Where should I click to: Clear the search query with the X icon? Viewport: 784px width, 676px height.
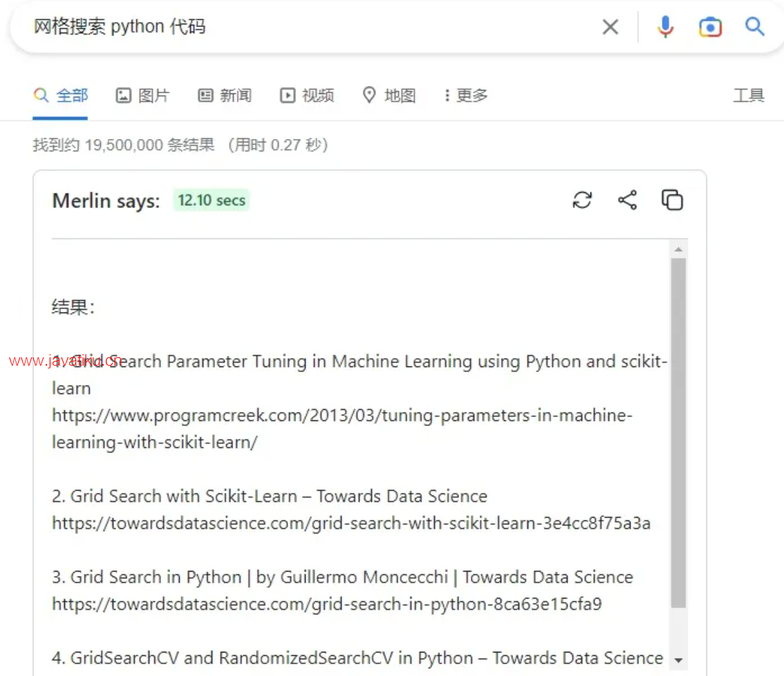click(x=610, y=26)
